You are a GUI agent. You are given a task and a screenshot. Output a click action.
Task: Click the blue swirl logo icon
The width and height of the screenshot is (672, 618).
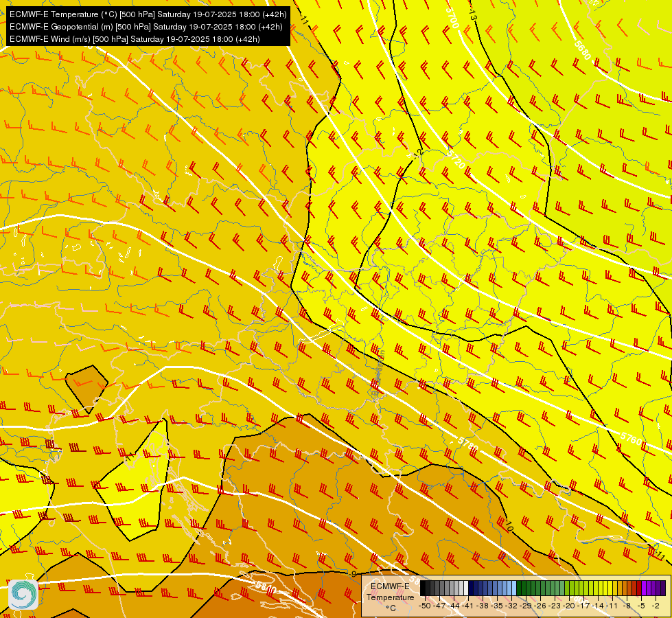tap(23, 595)
